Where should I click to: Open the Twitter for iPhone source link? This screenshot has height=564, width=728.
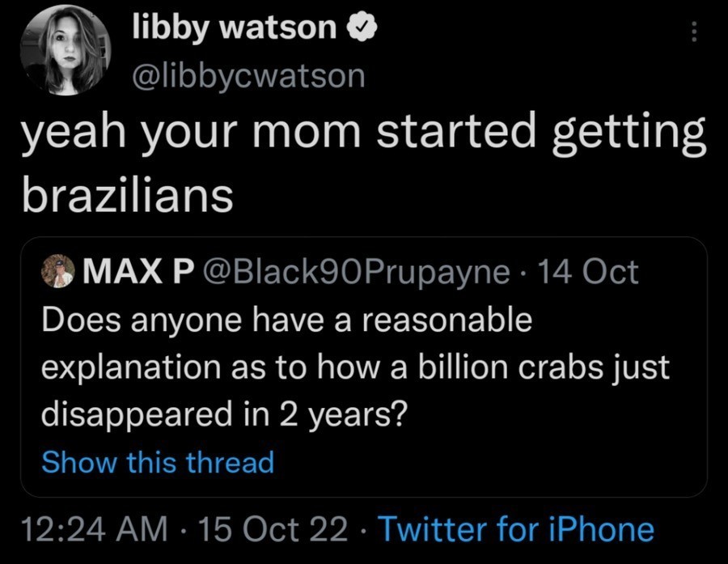tap(516, 529)
